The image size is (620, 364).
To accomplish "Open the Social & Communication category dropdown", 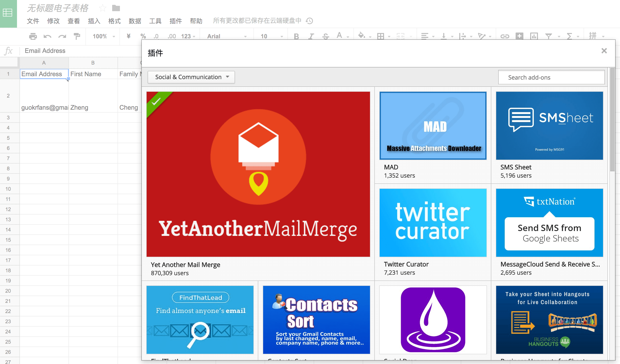I will pyautogui.click(x=191, y=77).
